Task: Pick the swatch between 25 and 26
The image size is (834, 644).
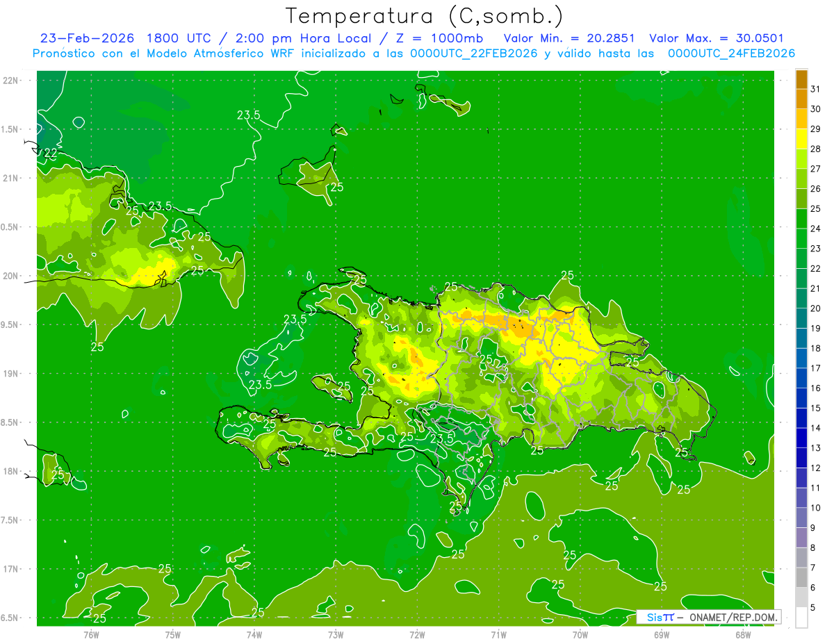Action: [801, 199]
